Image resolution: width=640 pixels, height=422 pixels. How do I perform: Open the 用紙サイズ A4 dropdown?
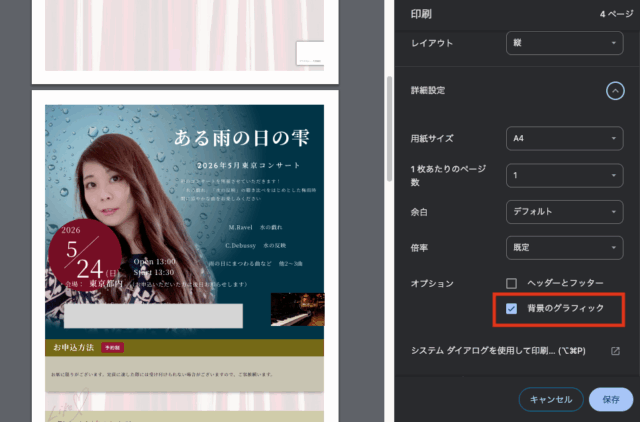pos(563,137)
